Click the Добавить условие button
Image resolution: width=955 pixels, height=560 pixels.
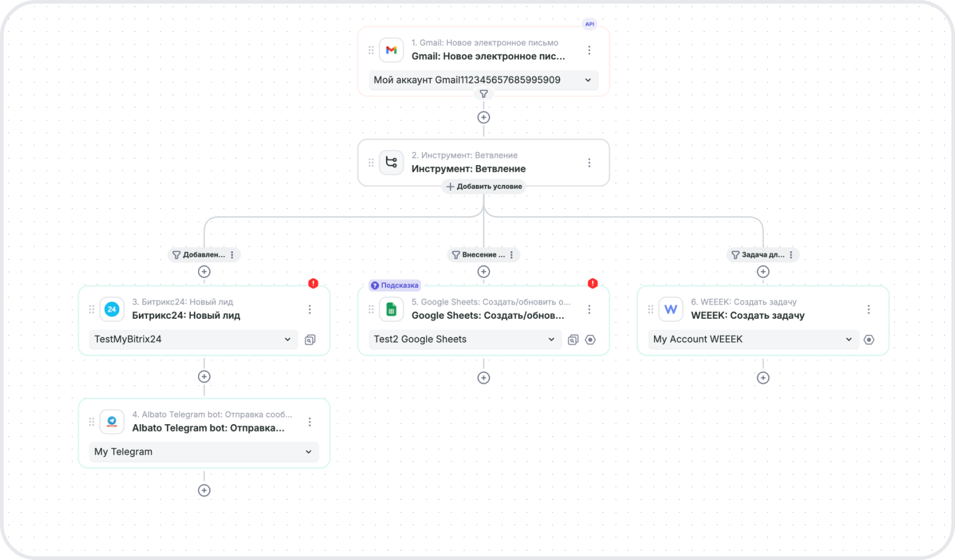tap(483, 187)
